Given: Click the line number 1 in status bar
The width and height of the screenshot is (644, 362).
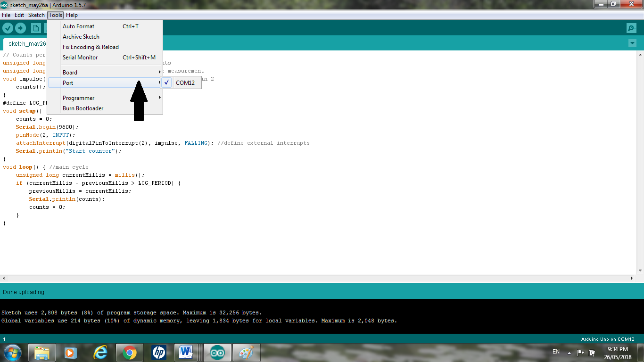Looking at the screenshot, I should click(x=4, y=339).
